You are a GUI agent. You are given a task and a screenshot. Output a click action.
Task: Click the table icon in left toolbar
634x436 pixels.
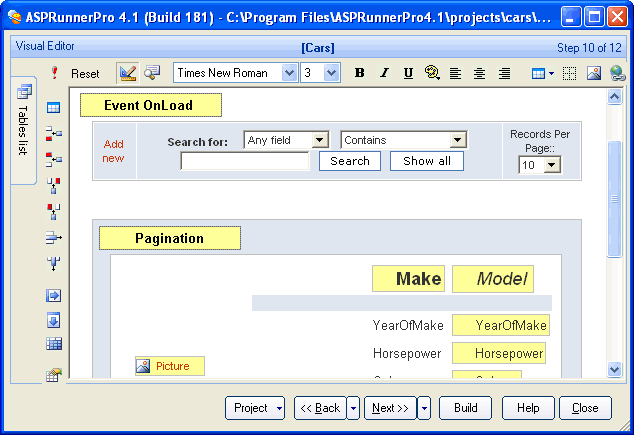pyautogui.click(x=53, y=108)
